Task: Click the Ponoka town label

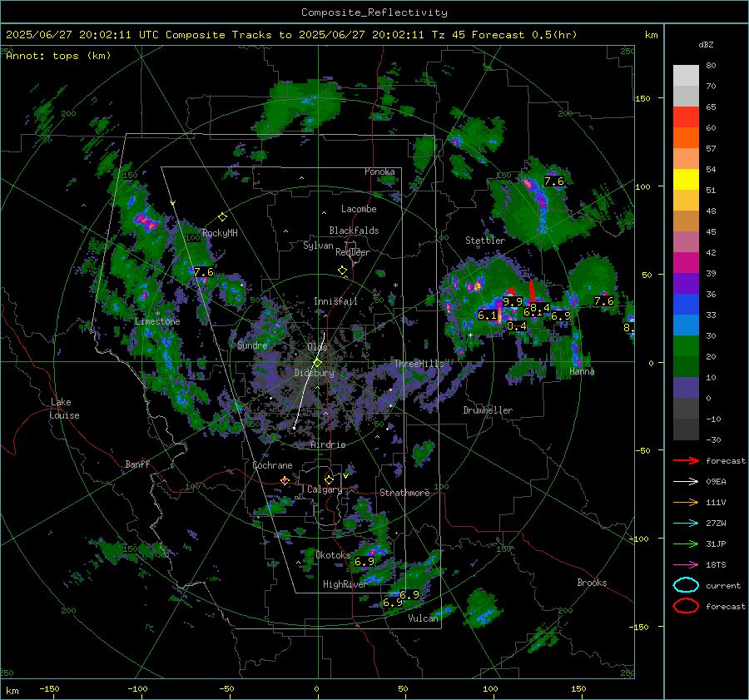Action: 379,171
